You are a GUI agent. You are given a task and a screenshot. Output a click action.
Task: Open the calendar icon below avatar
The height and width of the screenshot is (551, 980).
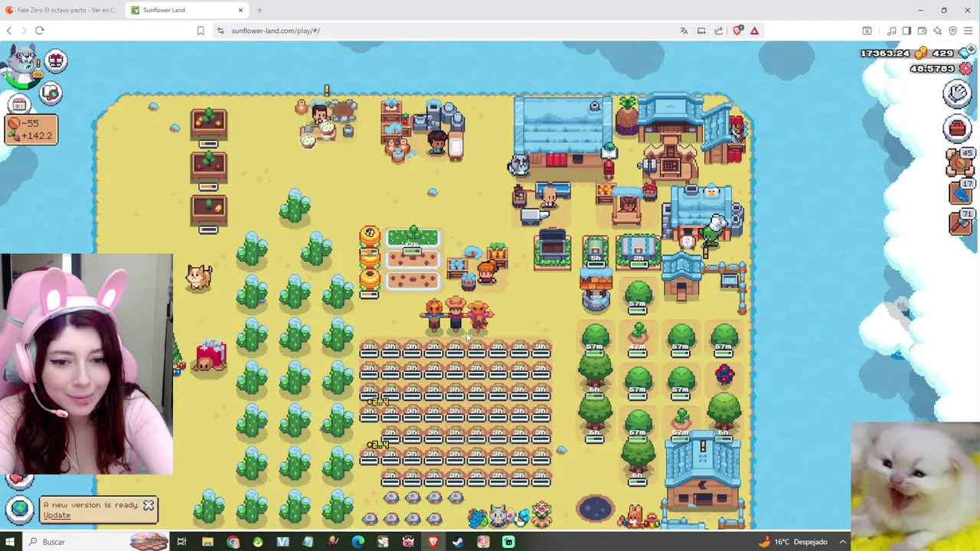[x=19, y=103]
